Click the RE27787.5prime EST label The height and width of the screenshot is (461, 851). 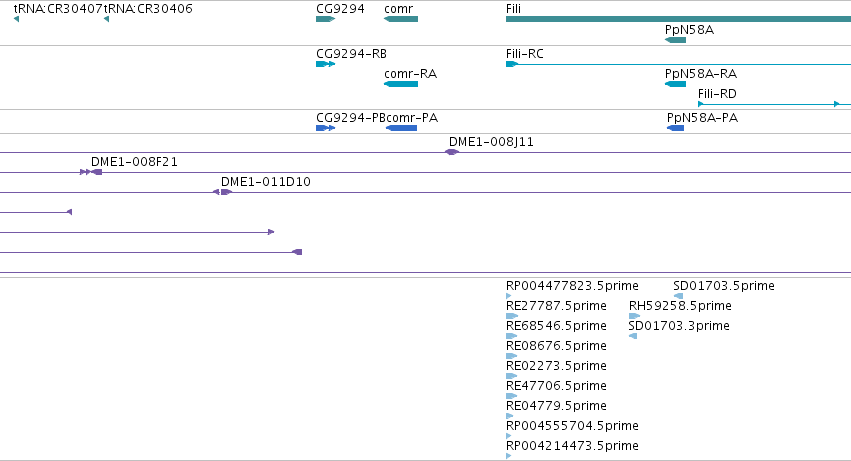point(556,306)
